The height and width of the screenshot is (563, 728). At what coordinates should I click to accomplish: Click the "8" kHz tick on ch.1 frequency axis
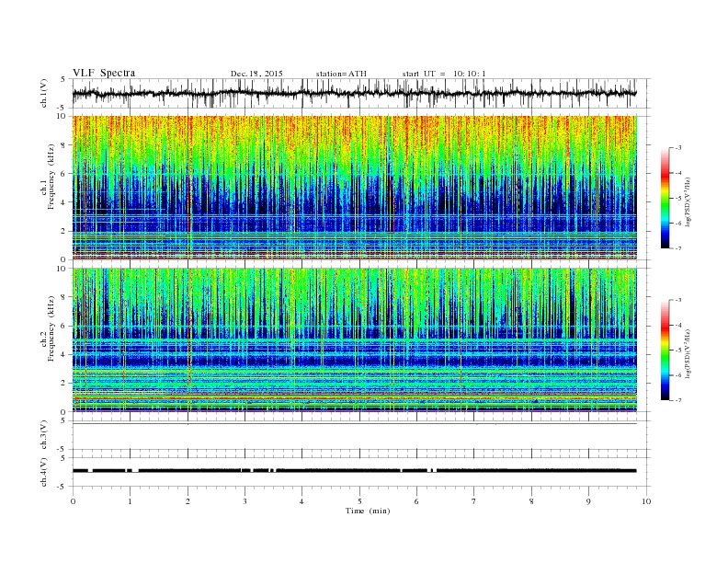(64, 145)
